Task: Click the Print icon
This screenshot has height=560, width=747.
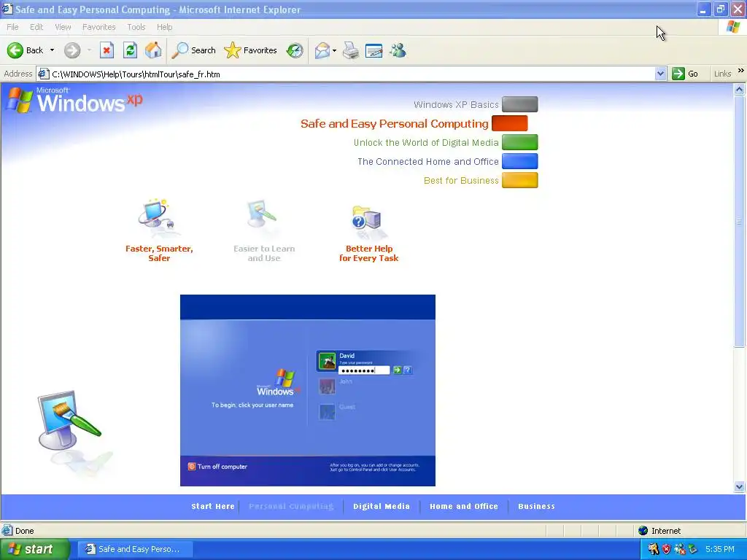Action: [x=351, y=50]
